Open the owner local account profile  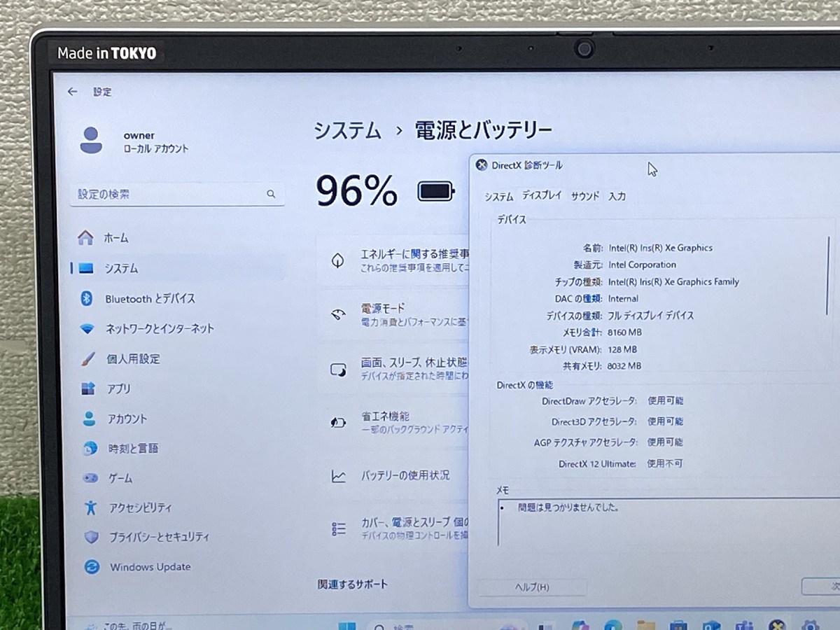tap(133, 141)
